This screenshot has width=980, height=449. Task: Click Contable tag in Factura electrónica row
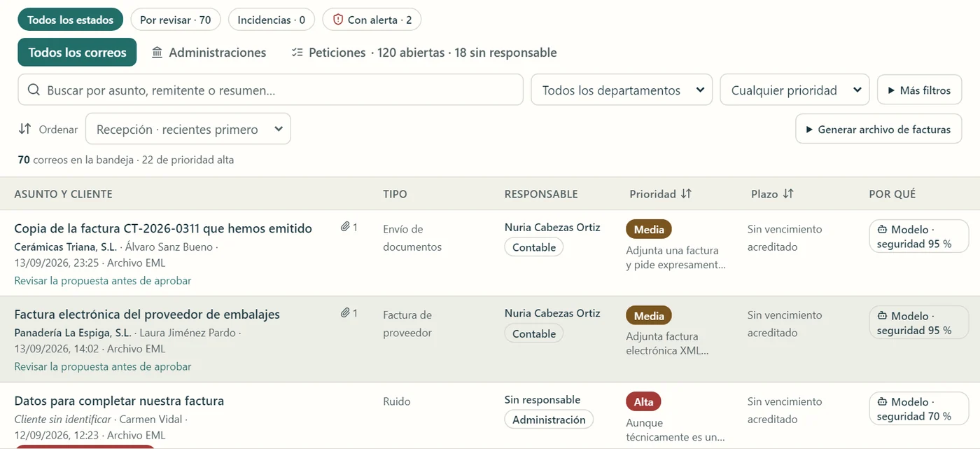coord(534,333)
